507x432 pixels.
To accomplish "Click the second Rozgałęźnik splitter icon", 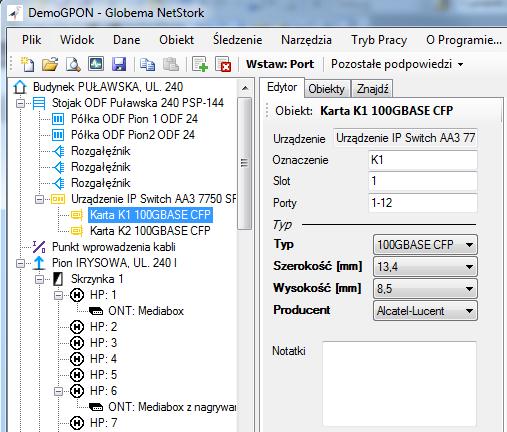I will [58, 167].
